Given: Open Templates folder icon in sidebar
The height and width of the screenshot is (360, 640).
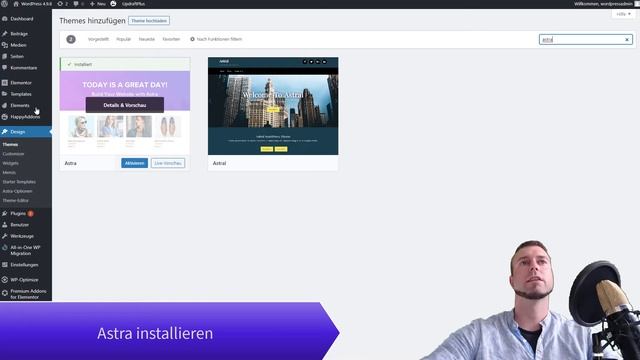Looking at the screenshot, I should [x=4, y=94].
